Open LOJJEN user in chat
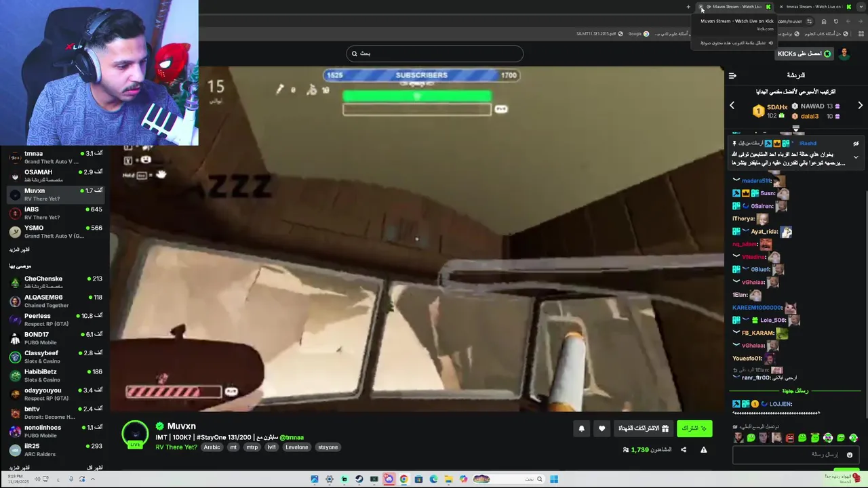Screen dimensions: 868x488 781,404
